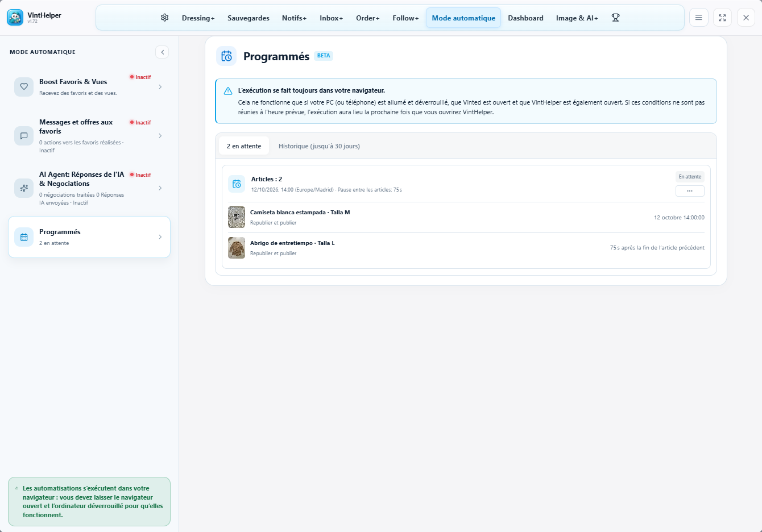Click '12 octobre 14:00:00' schedule time
The width and height of the screenshot is (762, 532).
[679, 218]
